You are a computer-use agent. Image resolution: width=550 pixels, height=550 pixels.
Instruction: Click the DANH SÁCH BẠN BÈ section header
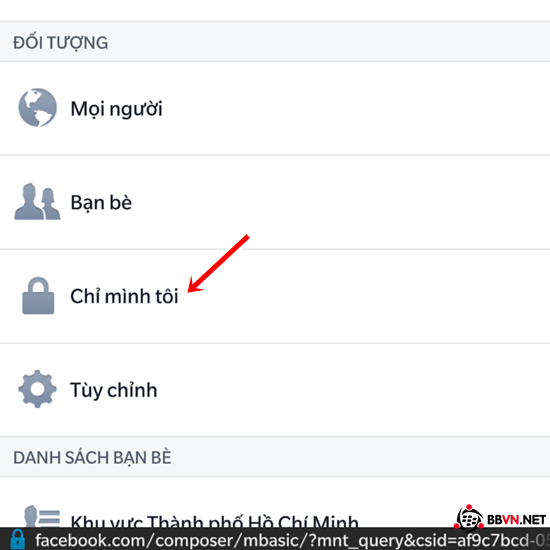pos(92,458)
